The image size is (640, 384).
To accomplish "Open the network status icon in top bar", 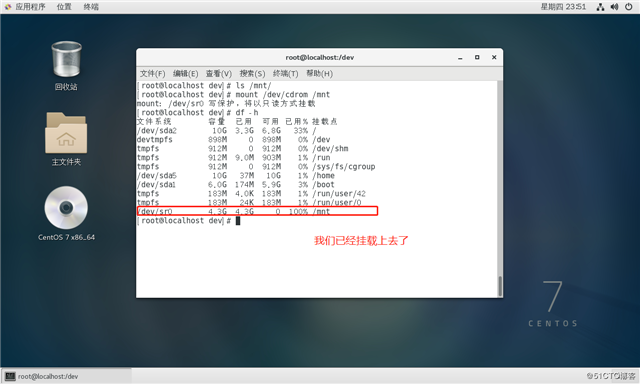I will coord(600,7).
